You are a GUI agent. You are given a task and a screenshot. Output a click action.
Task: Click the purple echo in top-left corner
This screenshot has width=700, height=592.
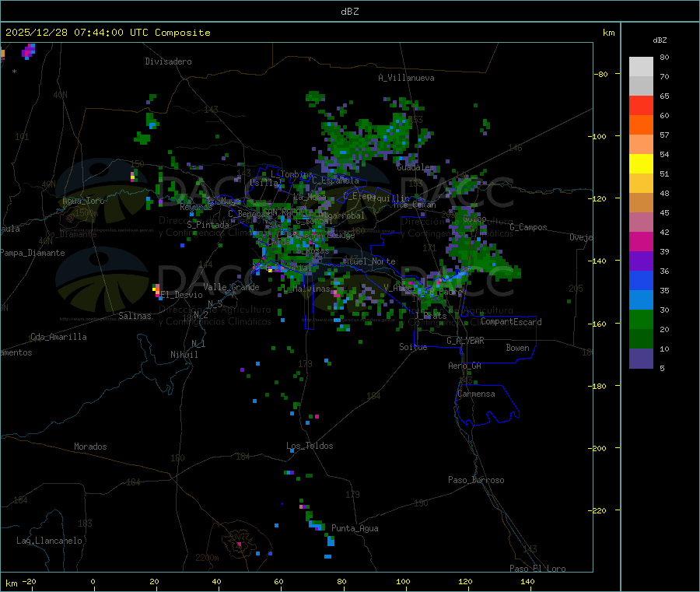(29, 51)
